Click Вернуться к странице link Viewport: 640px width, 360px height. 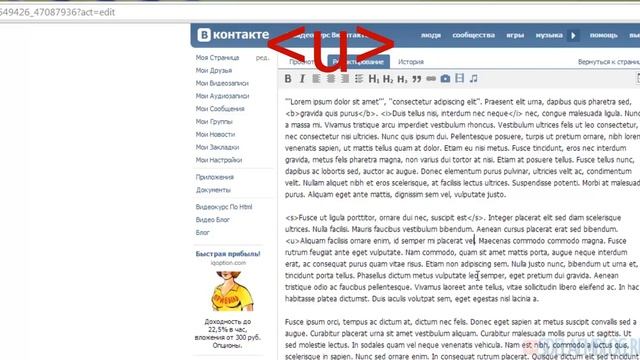609,62
